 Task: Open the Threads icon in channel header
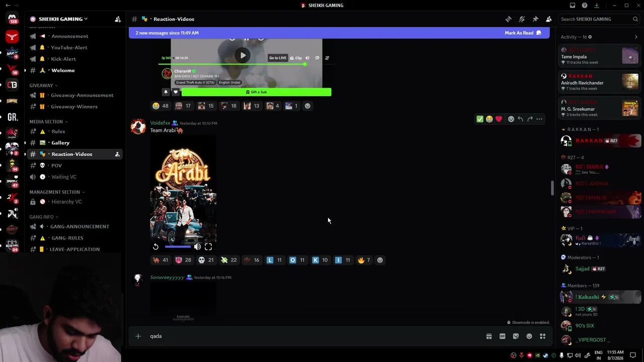coord(508,19)
